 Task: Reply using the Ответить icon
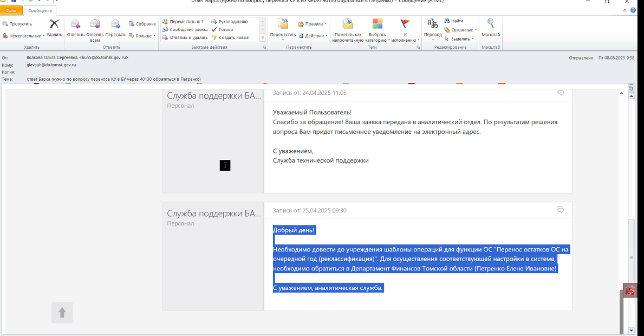coord(76,24)
